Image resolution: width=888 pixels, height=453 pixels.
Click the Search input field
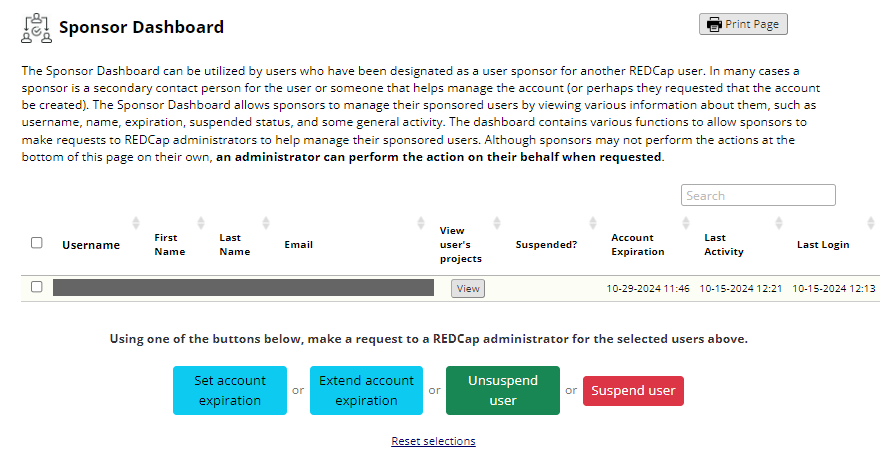pos(758,195)
